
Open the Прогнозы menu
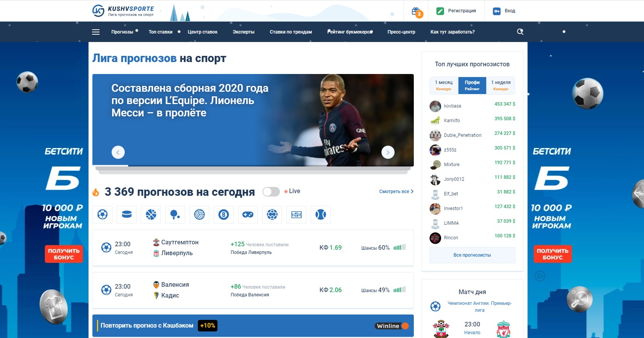click(x=122, y=32)
